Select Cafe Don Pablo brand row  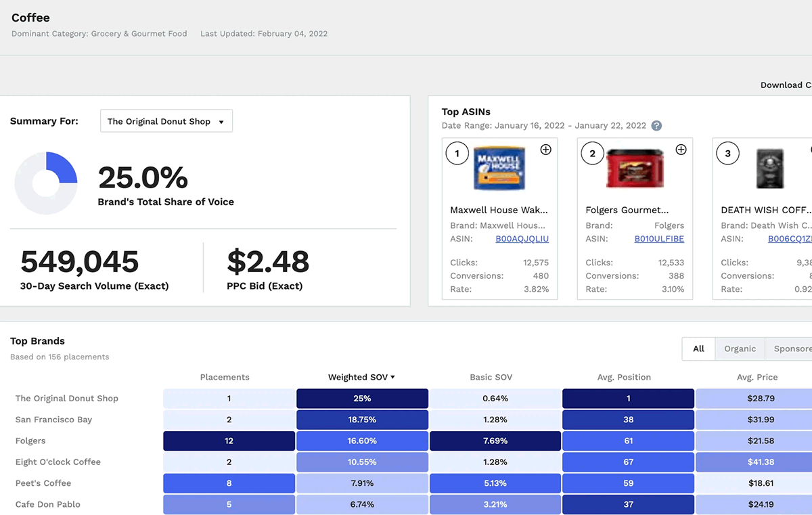click(x=48, y=504)
